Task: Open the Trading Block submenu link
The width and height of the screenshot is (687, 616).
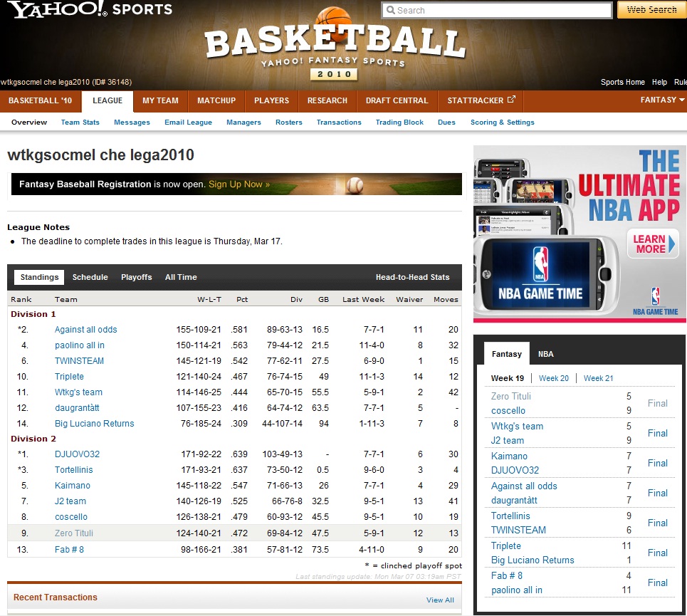Action: point(399,122)
